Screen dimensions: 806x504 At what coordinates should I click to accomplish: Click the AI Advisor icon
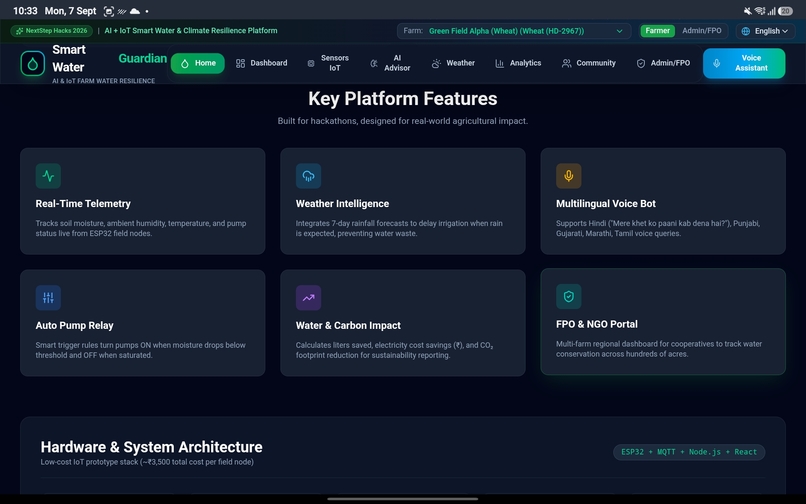tap(374, 63)
